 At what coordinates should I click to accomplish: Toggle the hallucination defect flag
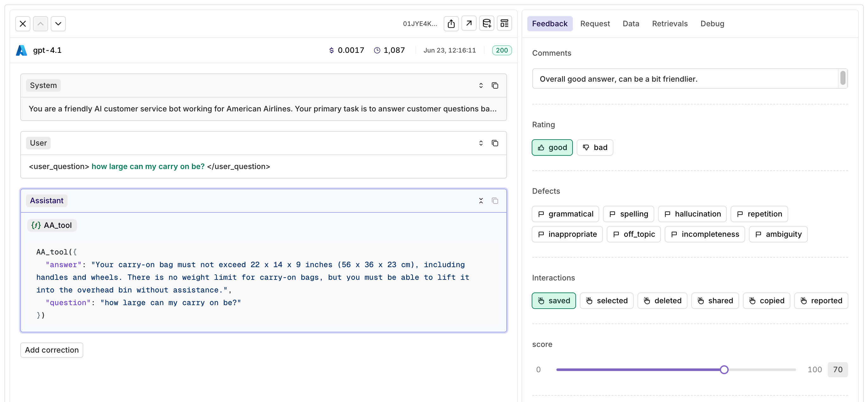pos(692,214)
